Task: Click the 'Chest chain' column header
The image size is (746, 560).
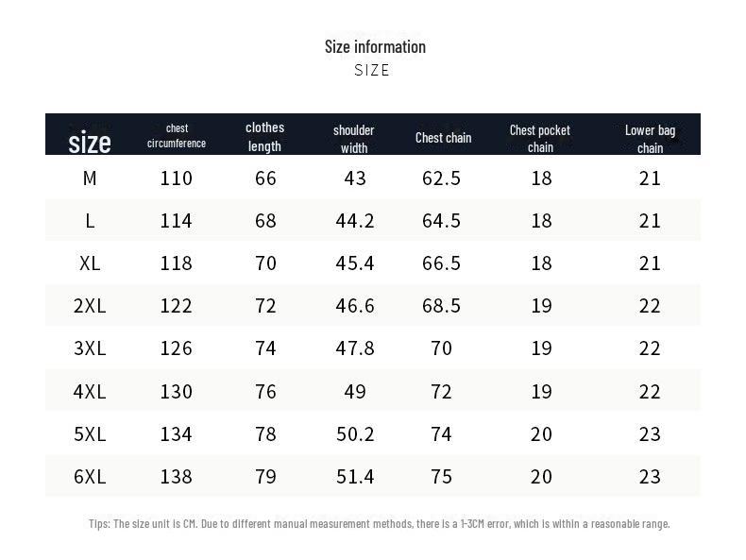Action: pos(443,138)
